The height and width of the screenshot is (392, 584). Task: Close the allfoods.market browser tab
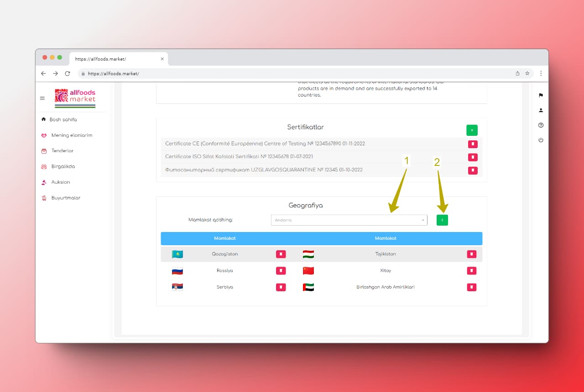click(162, 59)
